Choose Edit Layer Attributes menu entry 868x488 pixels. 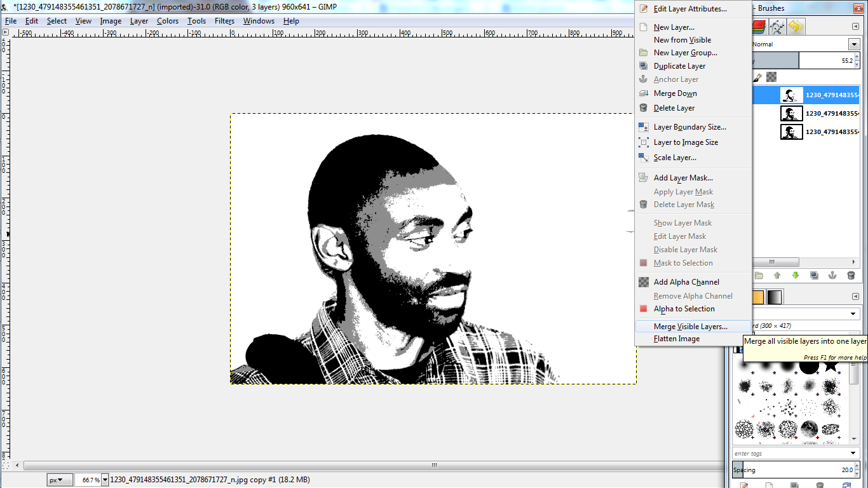pyautogui.click(x=690, y=9)
